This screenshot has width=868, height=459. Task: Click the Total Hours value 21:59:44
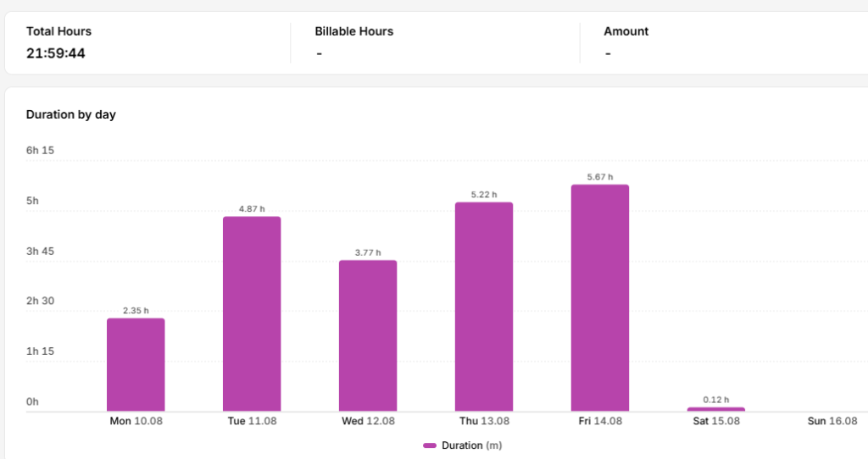click(56, 53)
